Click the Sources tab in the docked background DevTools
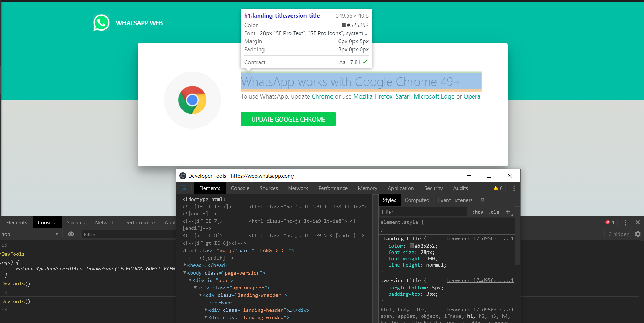Screen dimensions: 644x323 pos(76,223)
